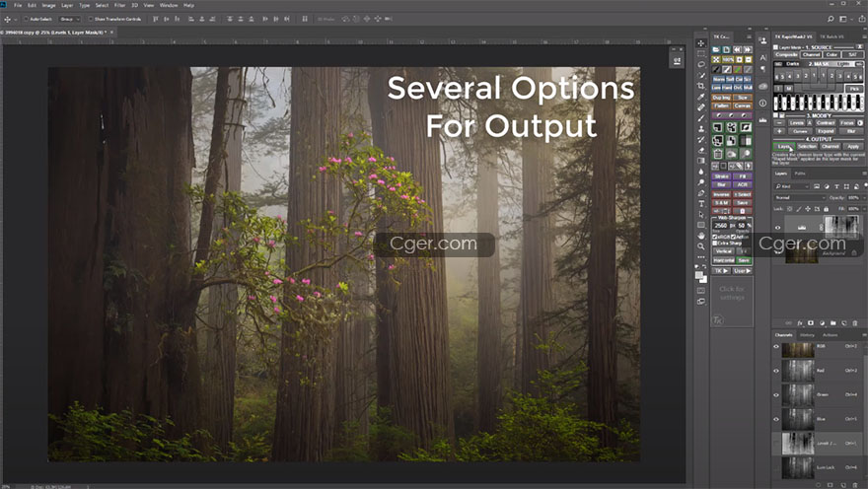This screenshot has width=868, height=489.
Task: Select the Dodge tool
Action: click(701, 182)
